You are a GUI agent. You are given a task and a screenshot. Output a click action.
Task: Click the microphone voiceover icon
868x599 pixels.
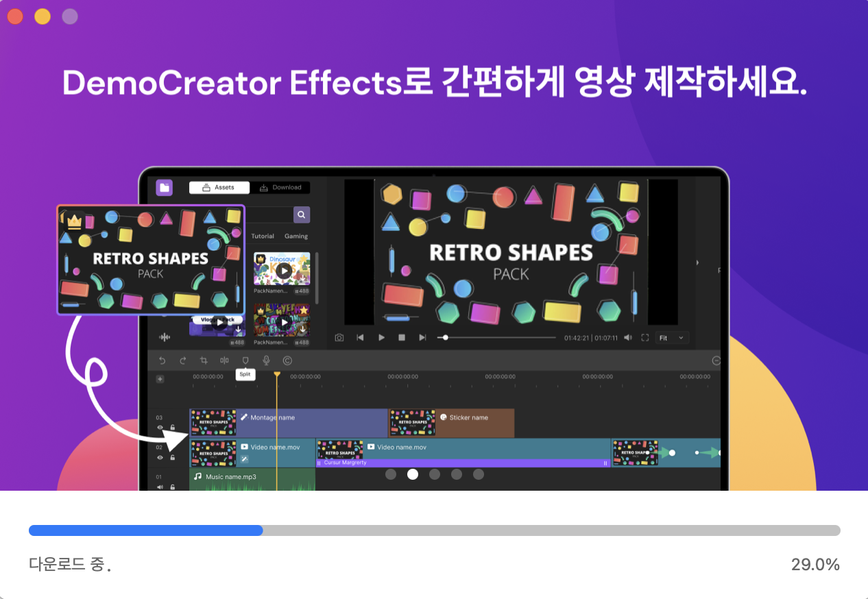pyautogui.click(x=266, y=360)
